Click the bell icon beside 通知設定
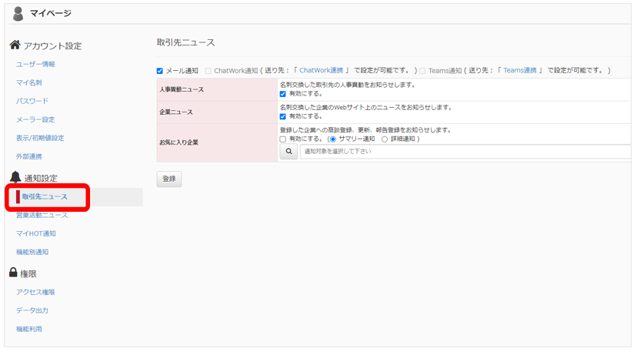This screenshot has width=644, height=355. [x=15, y=177]
